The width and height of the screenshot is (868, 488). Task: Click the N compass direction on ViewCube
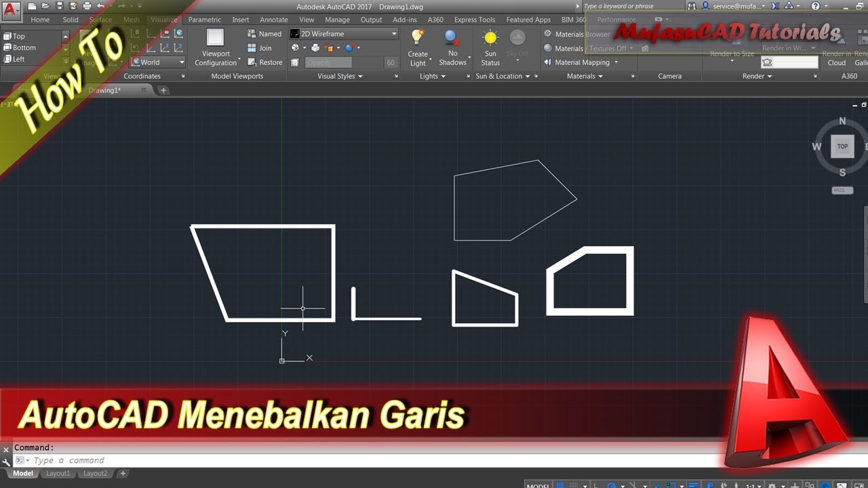click(x=842, y=121)
